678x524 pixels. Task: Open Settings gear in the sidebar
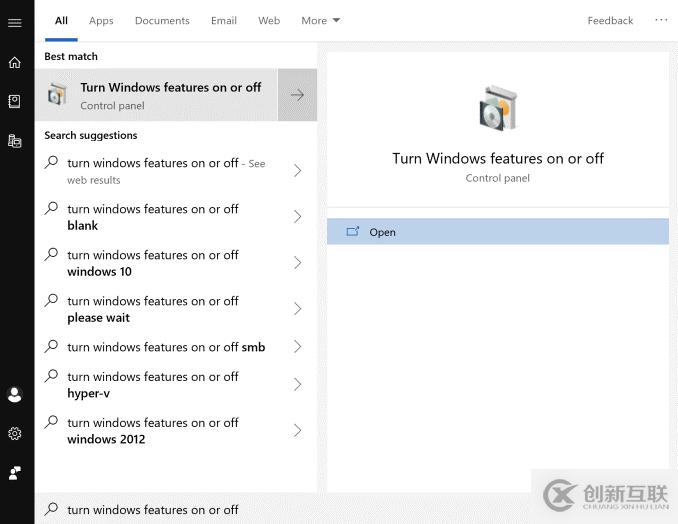(x=15, y=433)
